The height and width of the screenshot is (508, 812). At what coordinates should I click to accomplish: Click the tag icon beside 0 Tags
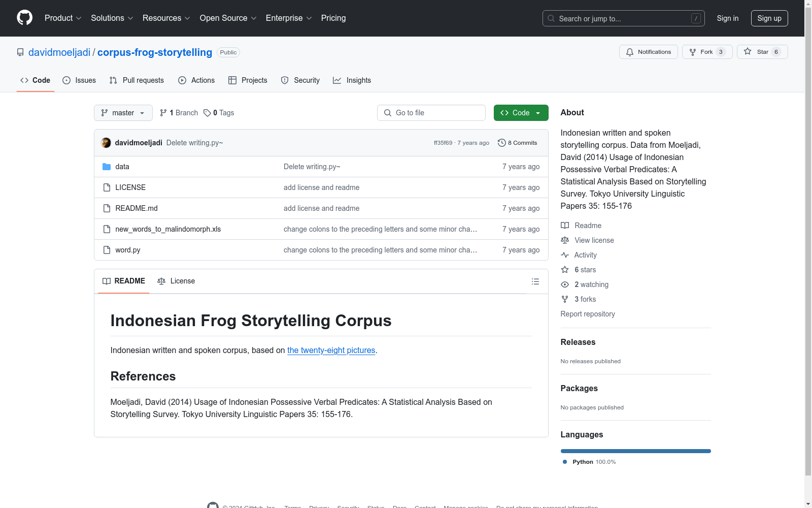(207, 113)
